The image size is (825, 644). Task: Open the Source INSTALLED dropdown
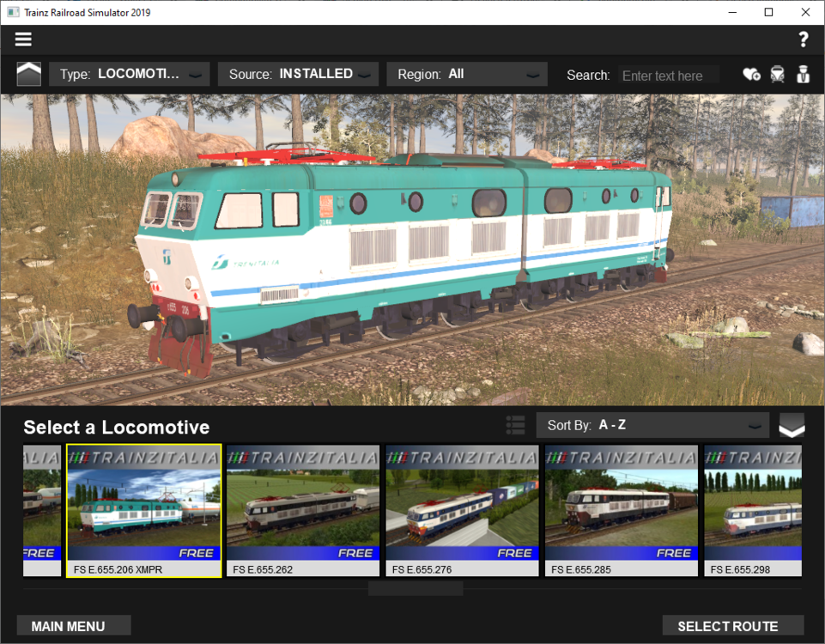pos(299,74)
